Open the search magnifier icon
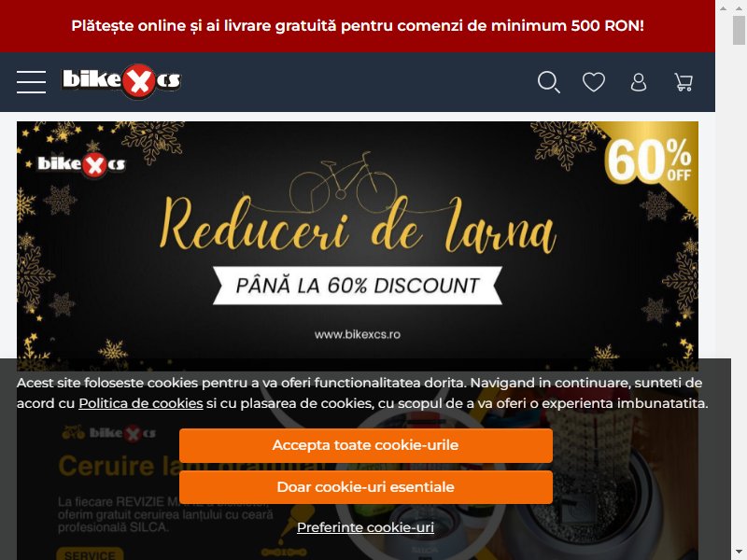This screenshot has width=747, height=560. coord(549,82)
